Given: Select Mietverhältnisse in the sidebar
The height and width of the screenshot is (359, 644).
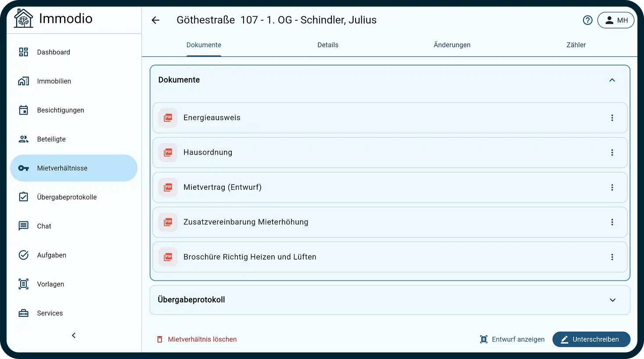Looking at the screenshot, I should point(74,168).
